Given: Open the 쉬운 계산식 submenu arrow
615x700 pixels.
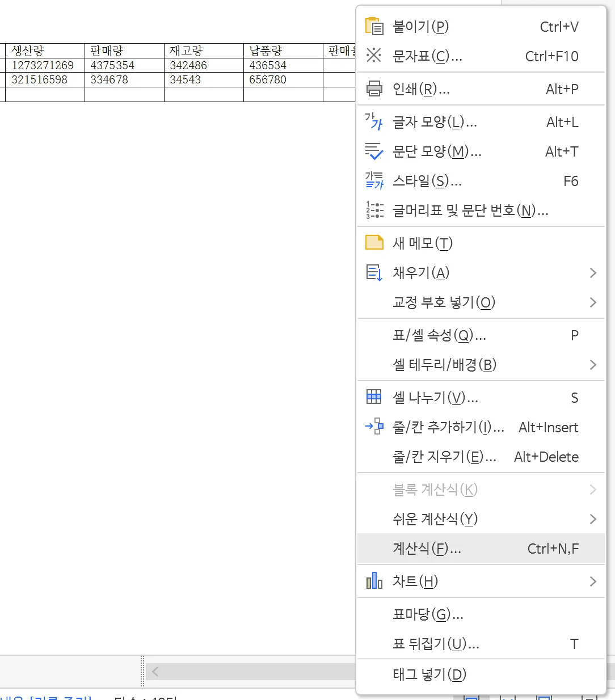Looking at the screenshot, I should point(593,519).
